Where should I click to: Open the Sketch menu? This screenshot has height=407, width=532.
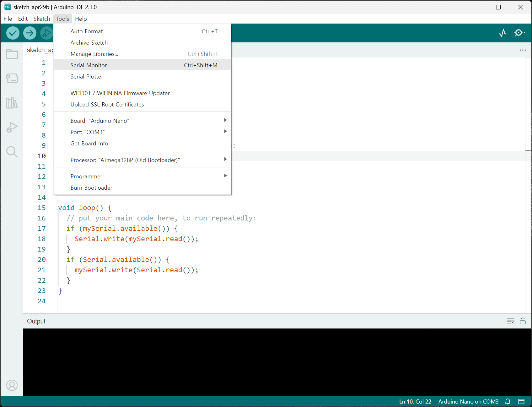pyautogui.click(x=42, y=19)
